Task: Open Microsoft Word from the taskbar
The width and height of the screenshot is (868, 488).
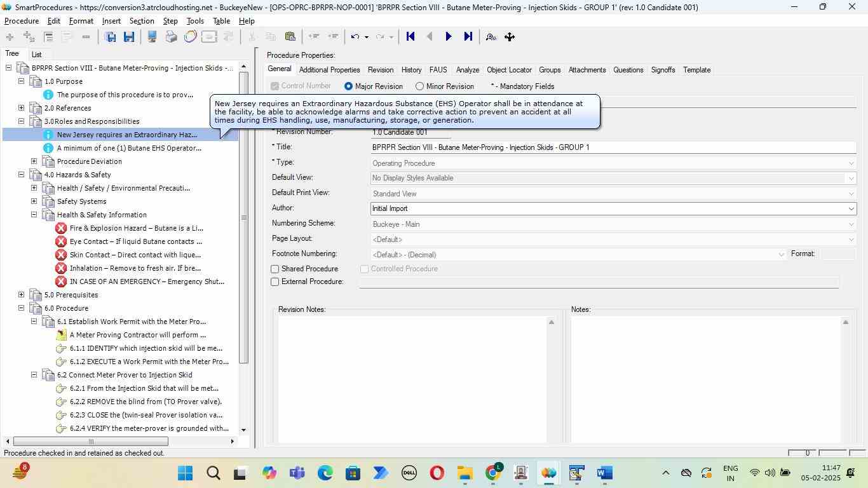Action: point(604,473)
